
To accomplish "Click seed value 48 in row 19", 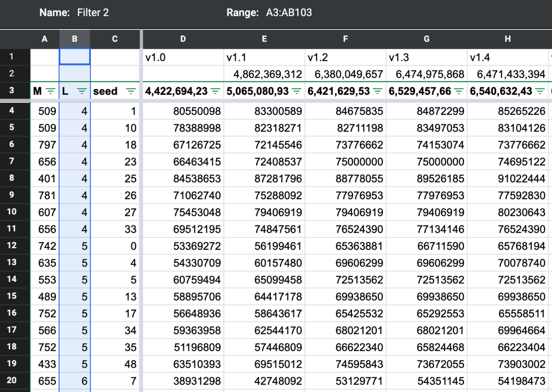I will (x=115, y=364).
